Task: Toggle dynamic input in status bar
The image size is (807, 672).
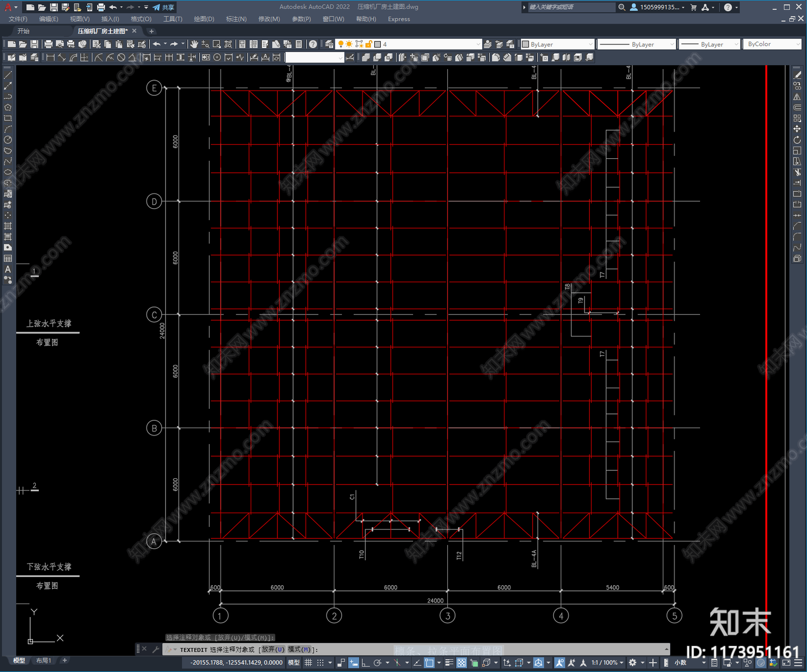Action: click(354, 662)
